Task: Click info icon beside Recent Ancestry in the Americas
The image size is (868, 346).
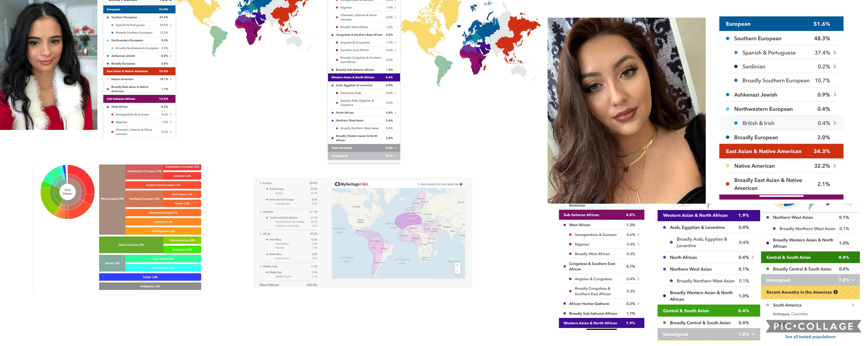Action: click(835, 292)
